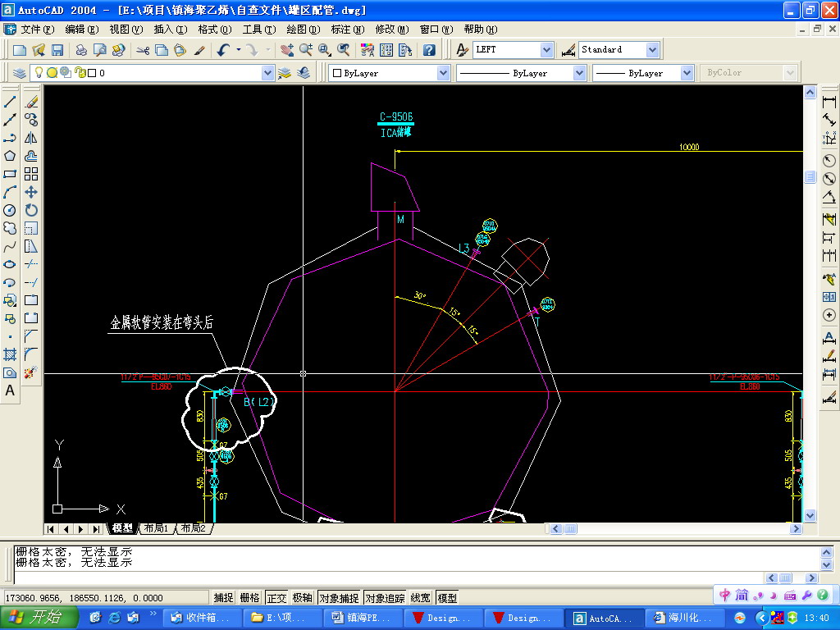Expand the redo history dropdown arrow
This screenshot has height=630, width=840.
(268, 50)
